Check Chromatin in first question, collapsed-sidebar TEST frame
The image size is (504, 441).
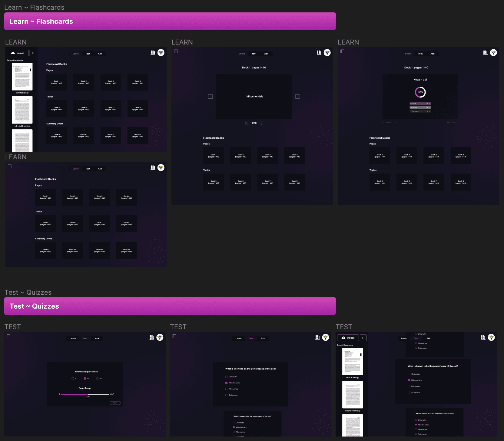click(226, 377)
